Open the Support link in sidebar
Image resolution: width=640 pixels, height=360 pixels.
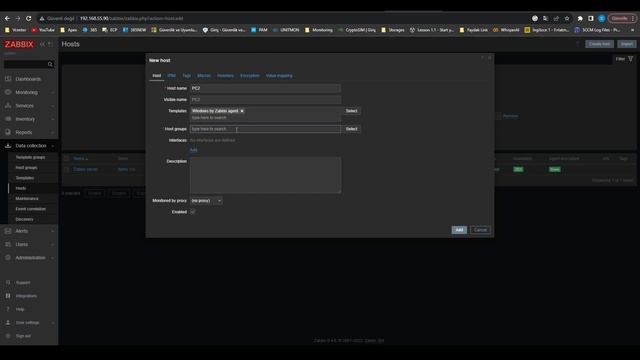click(23, 282)
